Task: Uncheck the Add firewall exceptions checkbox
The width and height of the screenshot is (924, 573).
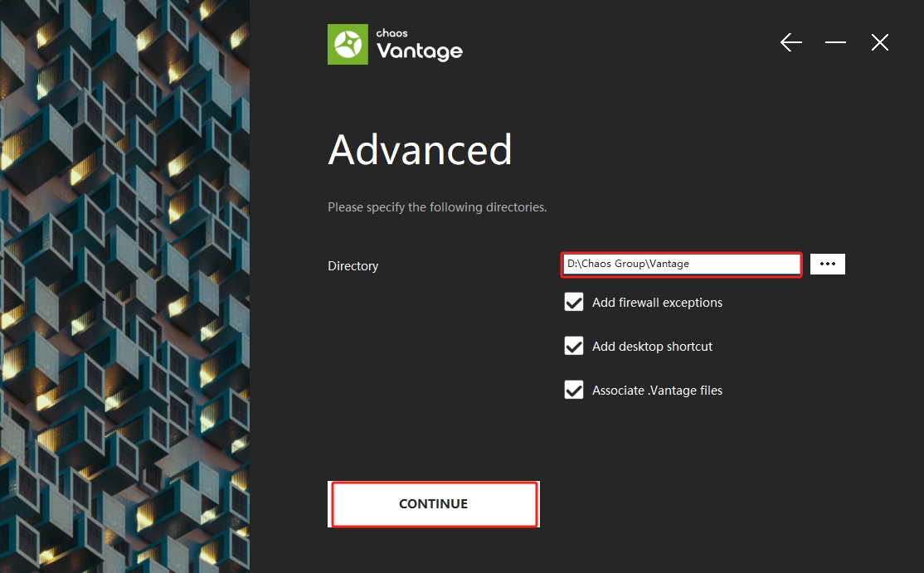Action: [x=574, y=303]
